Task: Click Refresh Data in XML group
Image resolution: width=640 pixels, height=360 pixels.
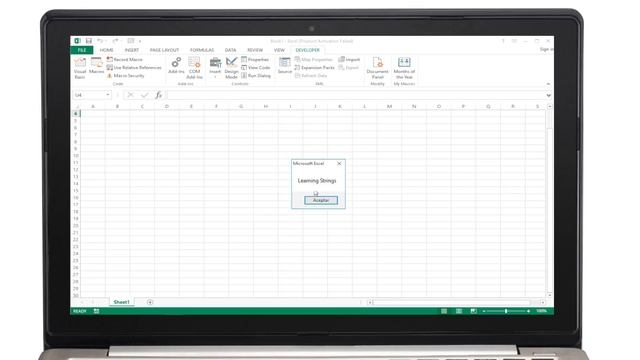Action: [x=311, y=76]
